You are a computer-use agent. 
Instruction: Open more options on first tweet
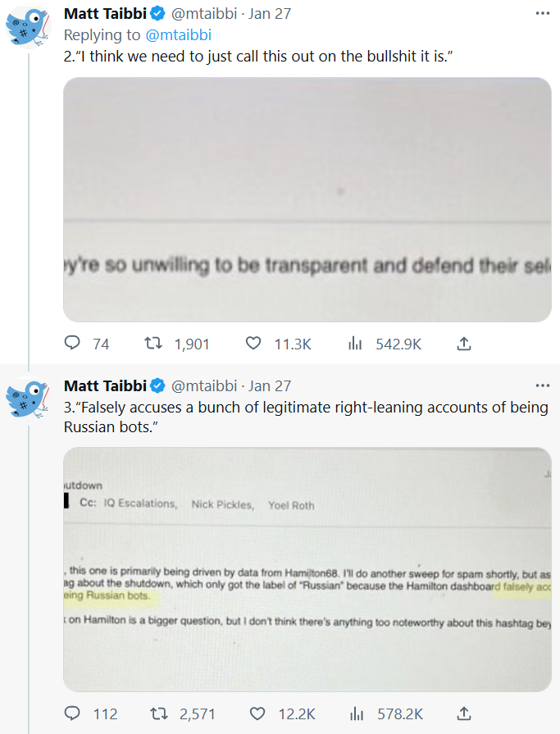[542, 15]
